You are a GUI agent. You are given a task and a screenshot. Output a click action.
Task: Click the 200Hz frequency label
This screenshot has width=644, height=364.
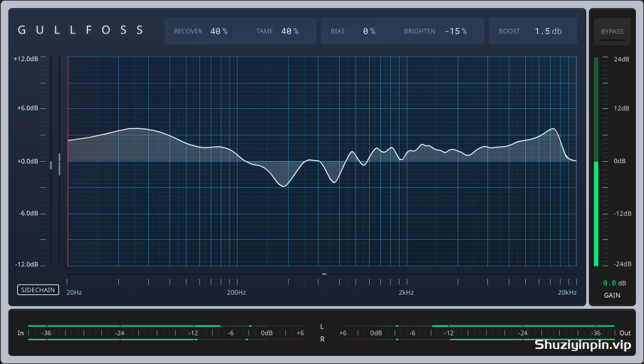pos(236,292)
